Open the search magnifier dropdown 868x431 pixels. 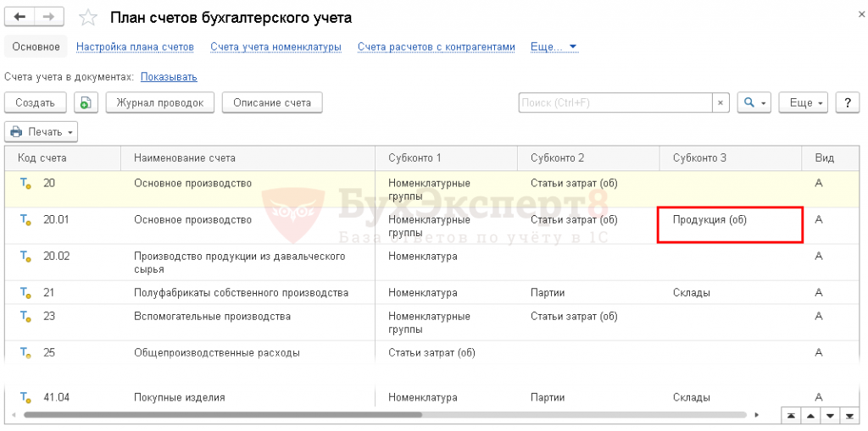pos(754,103)
